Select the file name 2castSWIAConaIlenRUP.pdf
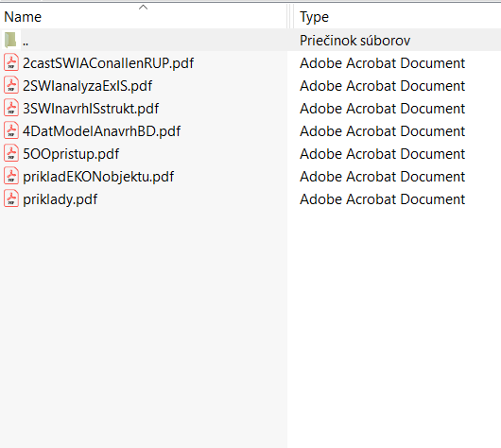The height and width of the screenshot is (448, 501). 109,63
